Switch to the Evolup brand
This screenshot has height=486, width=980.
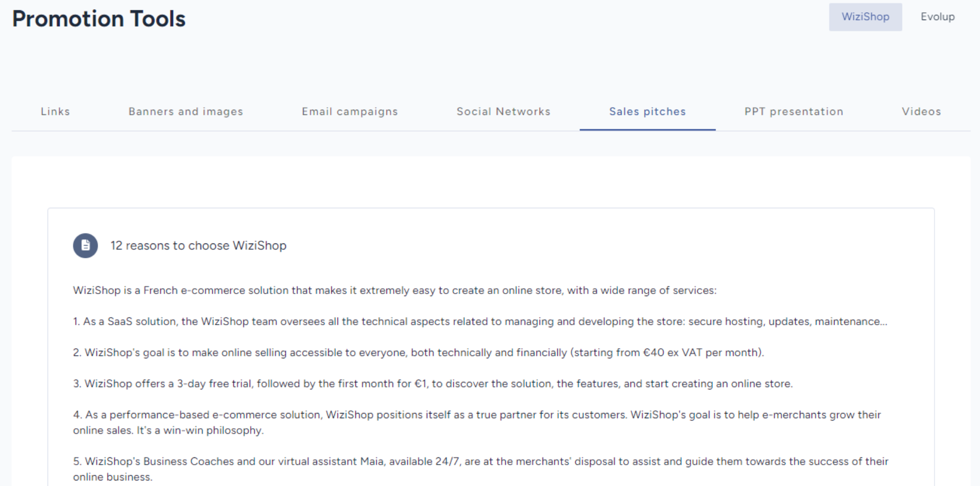pos(937,17)
